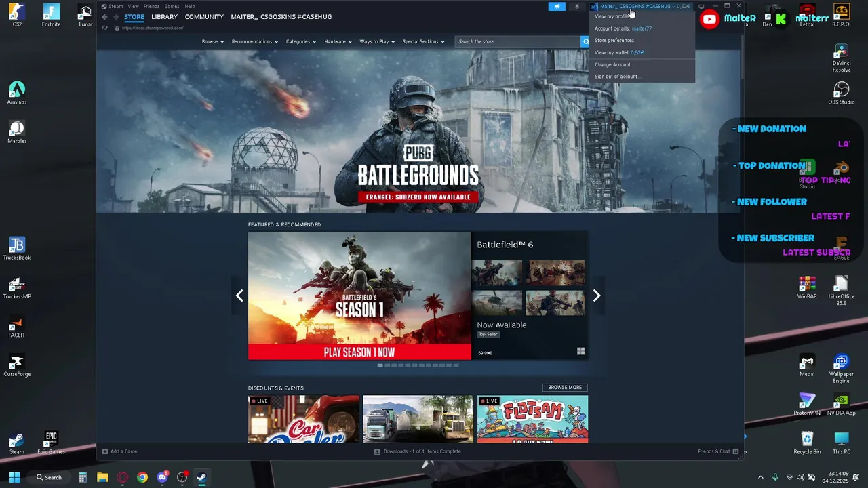The height and width of the screenshot is (488, 868).
Task: Open the Steam desktop shortcut
Action: (x=17, y=443)
